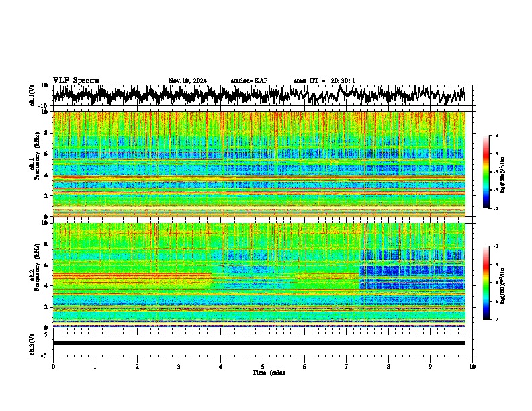Click the time axis tick label "2"
The width and height of the screenshot is (532, 411).
point(137,367)
